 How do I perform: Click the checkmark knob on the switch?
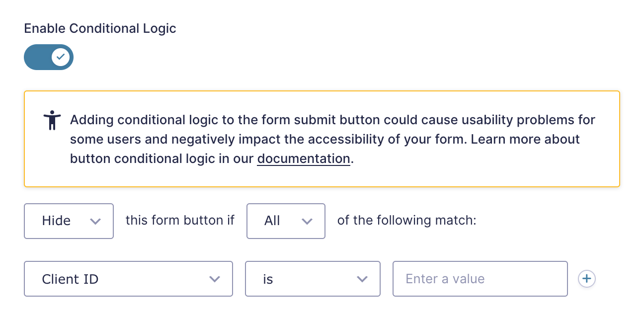click(61, 57)
